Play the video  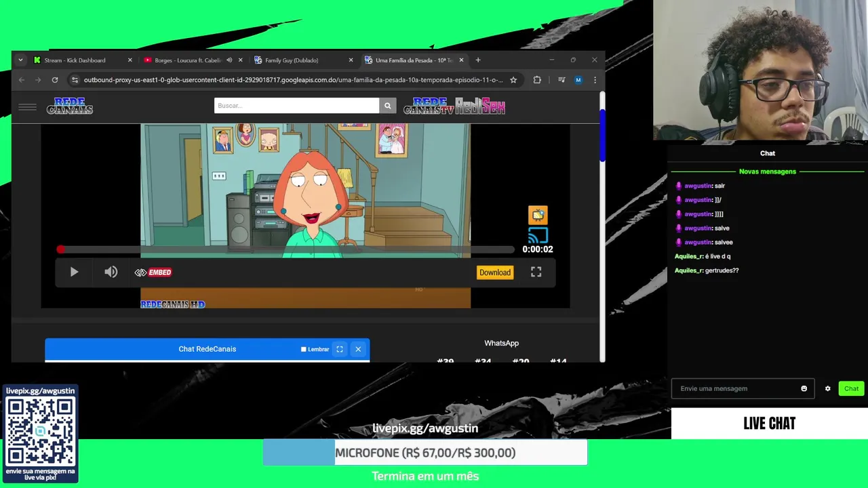click(x=74, y=272)
